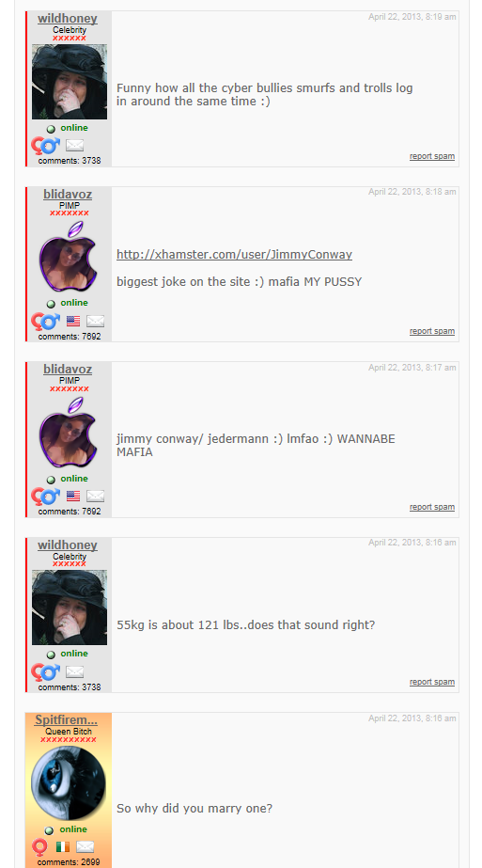
Task: Click wildhoney black hat avatar in 8:16 post
Action: [70, 608]
